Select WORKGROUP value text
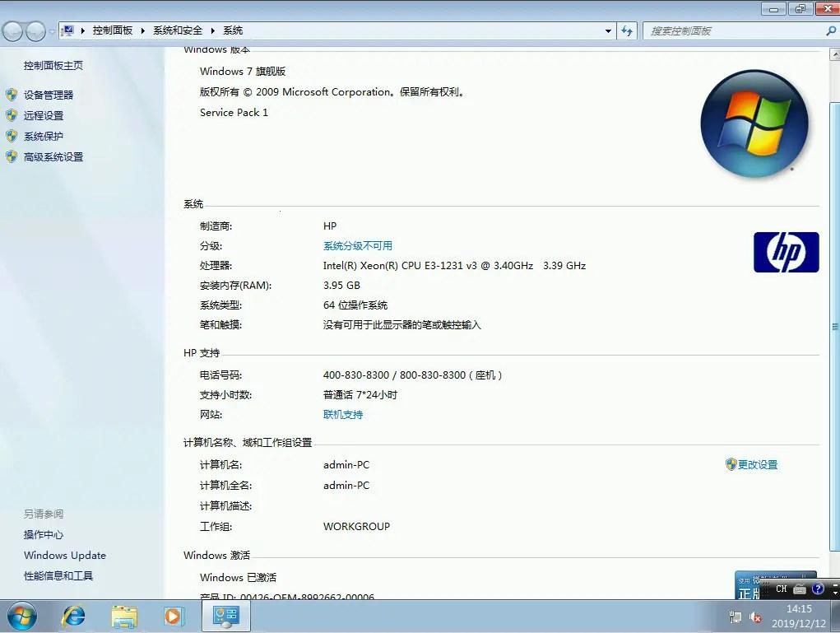 point(356,526)
